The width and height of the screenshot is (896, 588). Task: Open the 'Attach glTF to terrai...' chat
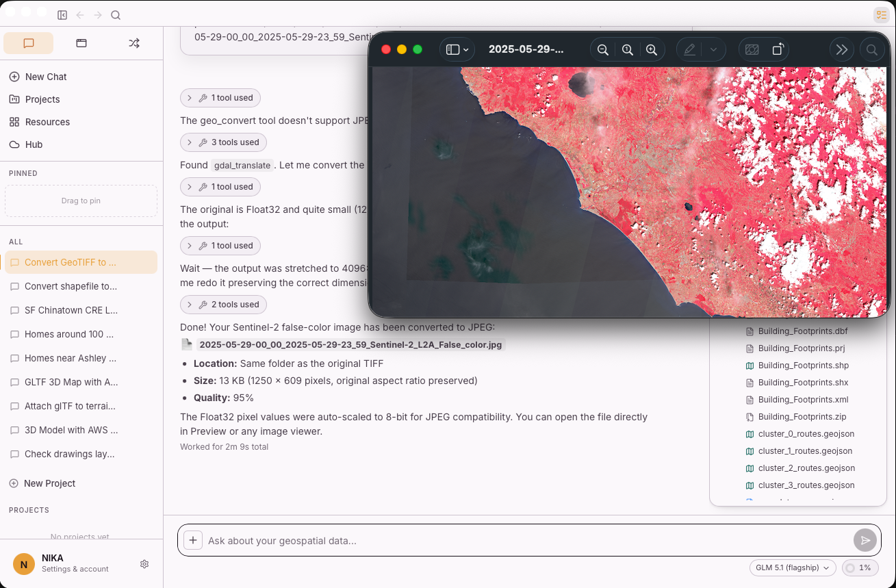click(x=81, y=406)
